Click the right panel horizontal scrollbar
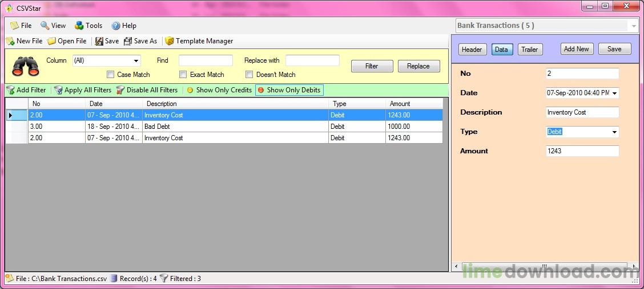644x289 pixels. [x=545, y=266]
